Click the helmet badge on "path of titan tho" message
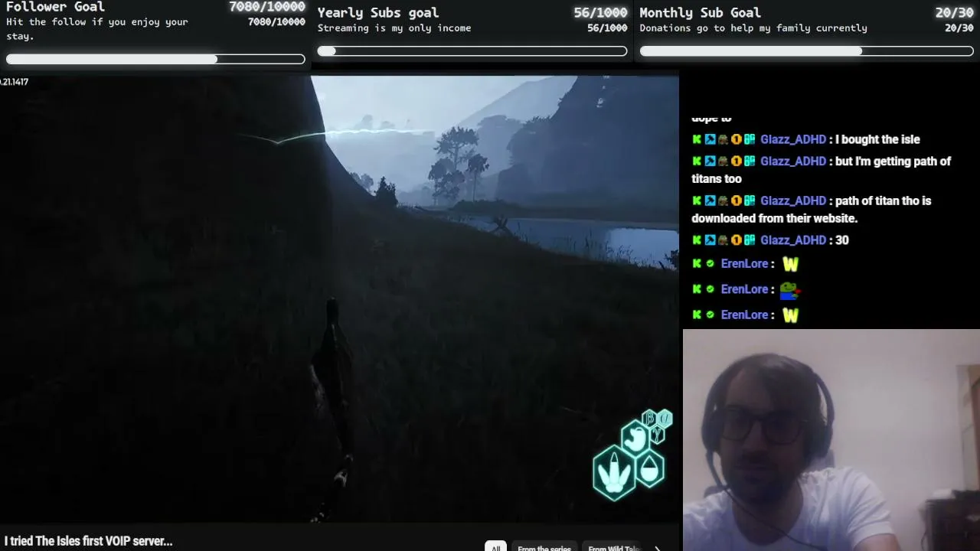The height and width of the screenshot is (551, 980). pyautogui.click(x=723, y=201)
